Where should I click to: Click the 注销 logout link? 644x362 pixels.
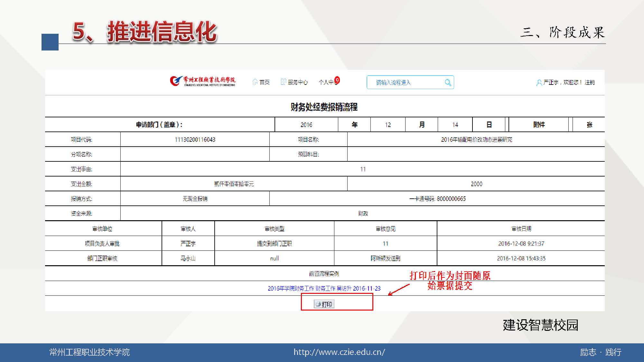tap(590, 82)
